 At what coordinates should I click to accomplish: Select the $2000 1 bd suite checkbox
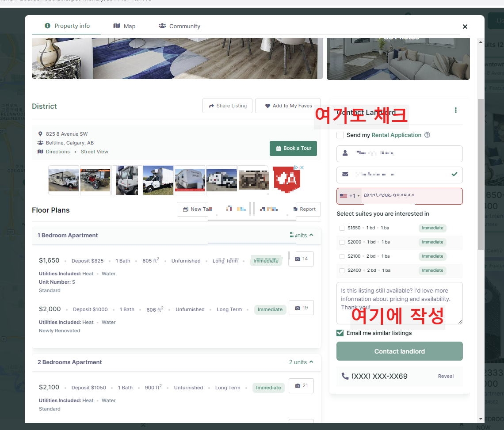(x=342, y=242)
